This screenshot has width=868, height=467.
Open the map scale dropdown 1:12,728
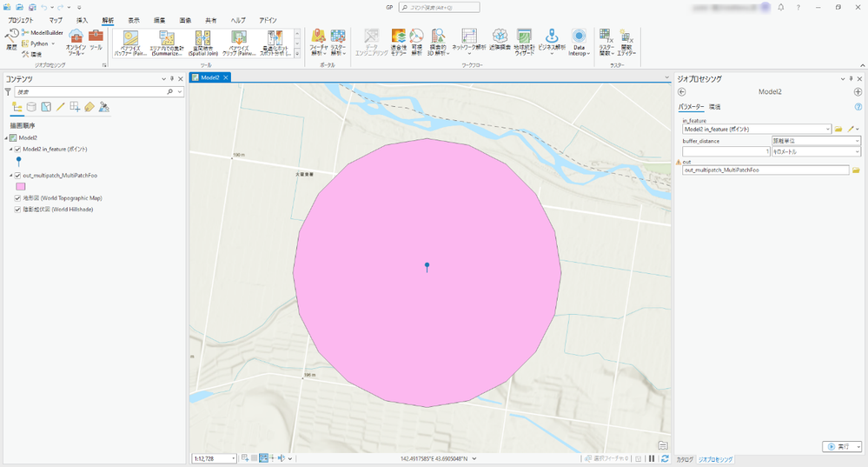click(233, 458)
